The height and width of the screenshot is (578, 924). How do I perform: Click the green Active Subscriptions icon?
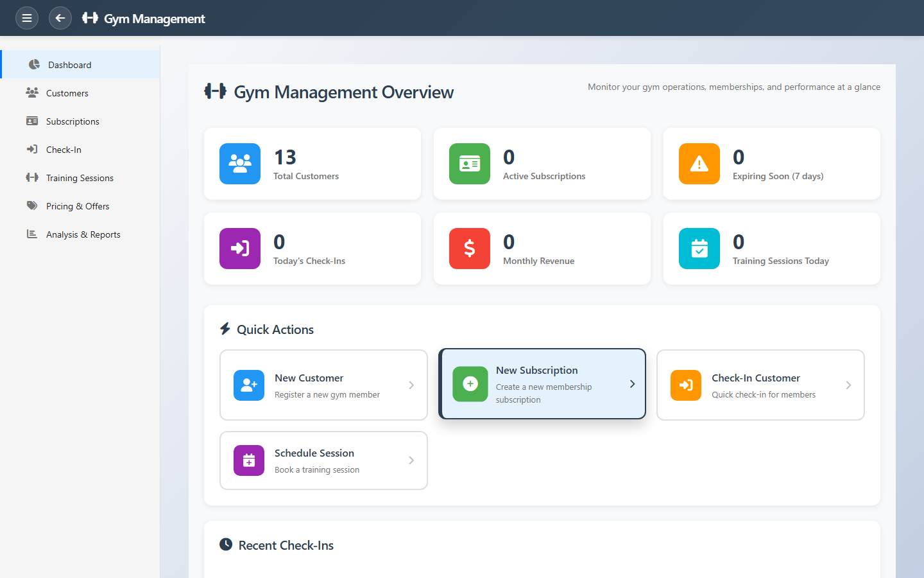470,164
